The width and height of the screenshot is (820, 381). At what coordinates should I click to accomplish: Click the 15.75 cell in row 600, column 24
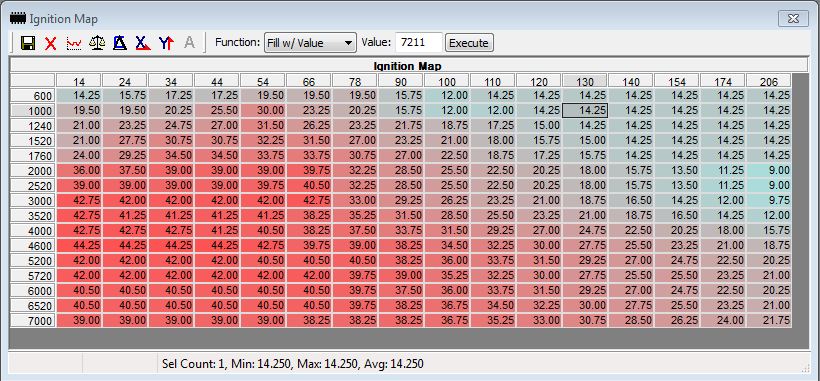[124, 96]
